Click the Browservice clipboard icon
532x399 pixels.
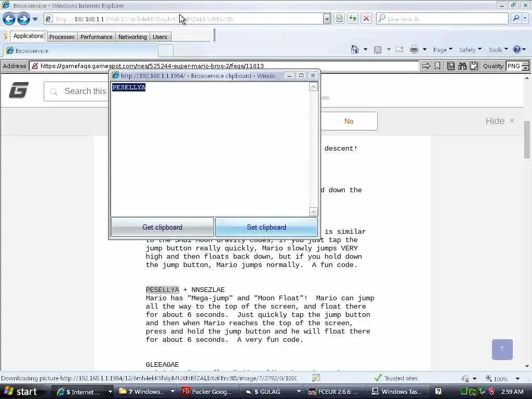pos(474,66)
